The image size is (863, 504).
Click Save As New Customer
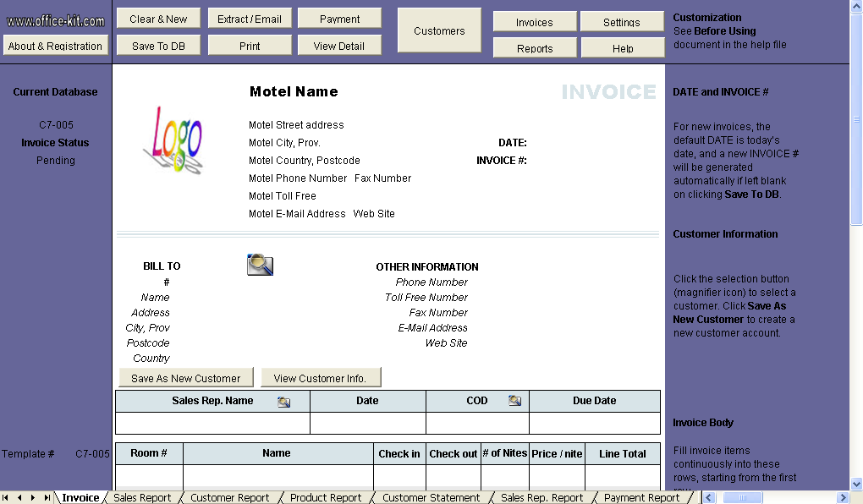click(x=186, y=378)
